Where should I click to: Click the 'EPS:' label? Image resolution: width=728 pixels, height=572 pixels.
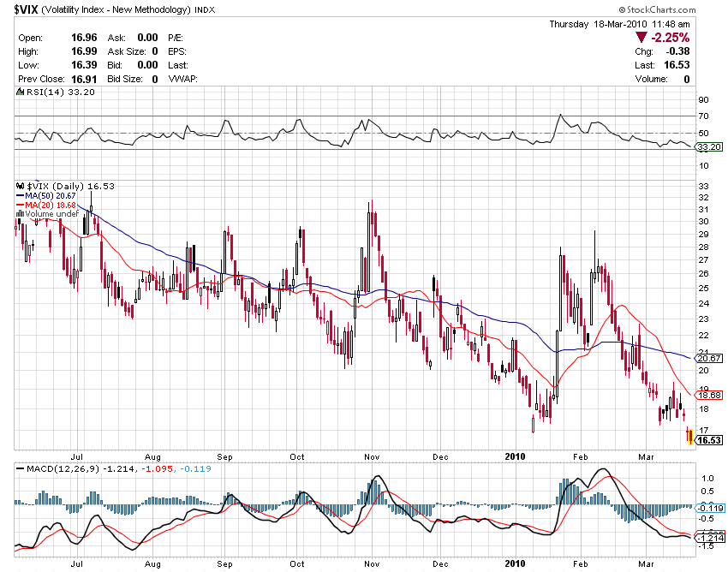177,51
